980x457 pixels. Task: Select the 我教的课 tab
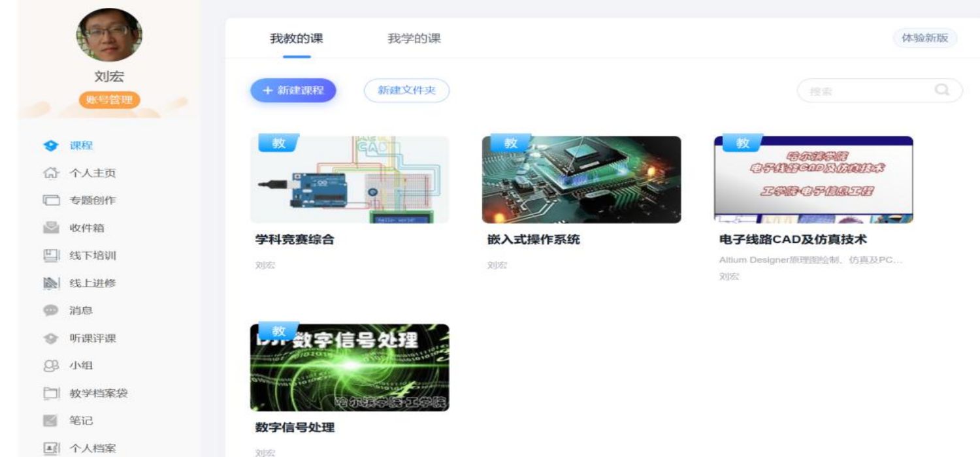point(297,39)
